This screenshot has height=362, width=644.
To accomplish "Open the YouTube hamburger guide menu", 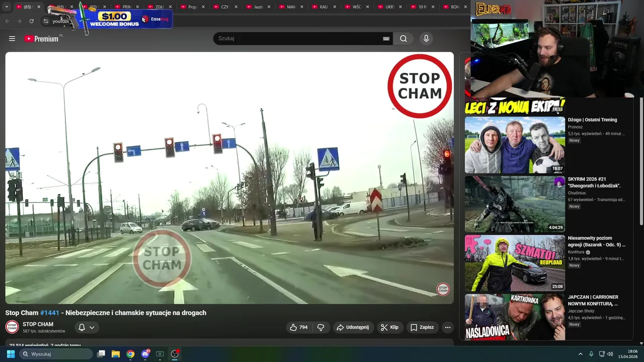I will pos(12,39).
